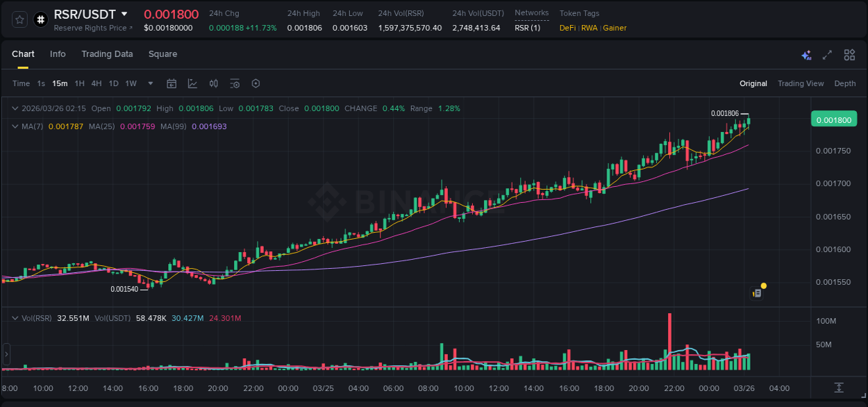Viewport: 868px width, 407px height.
Task: Select the 1H timeframe
Action: [x=78, y=83]
